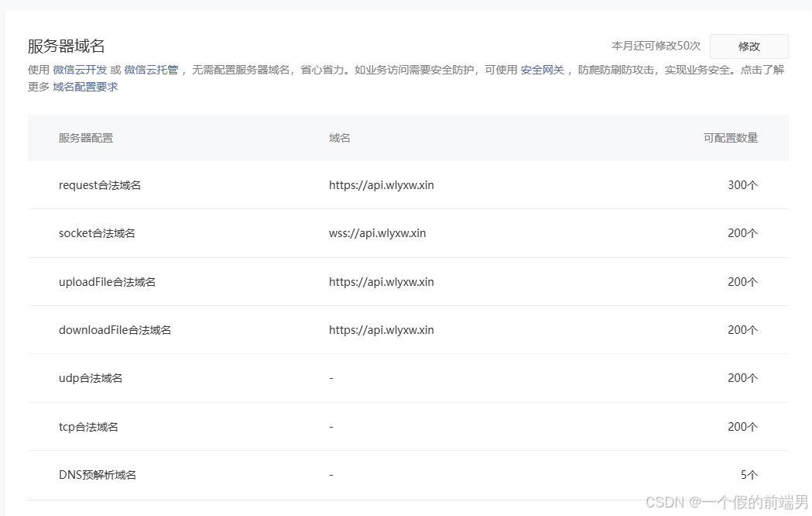This screenshot has height=516, width=812.
Task: Select the request合法域名 row label
Action: point(100,185)
